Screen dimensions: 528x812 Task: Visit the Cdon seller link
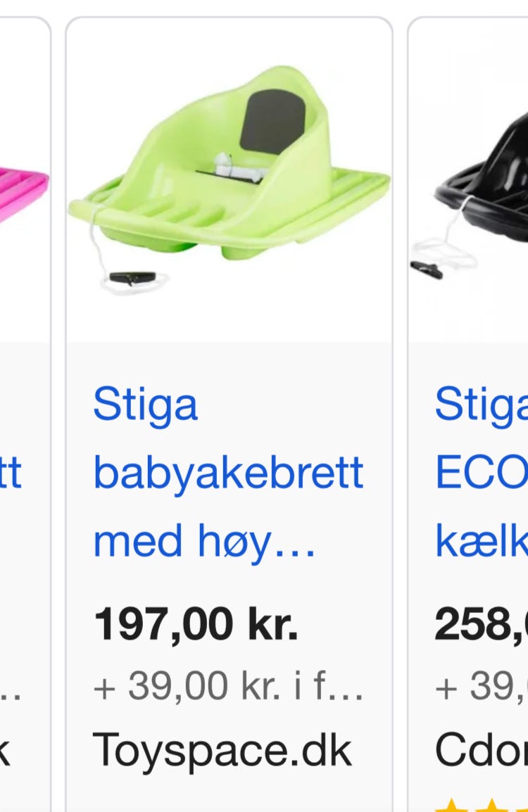[x=482, y=750]
